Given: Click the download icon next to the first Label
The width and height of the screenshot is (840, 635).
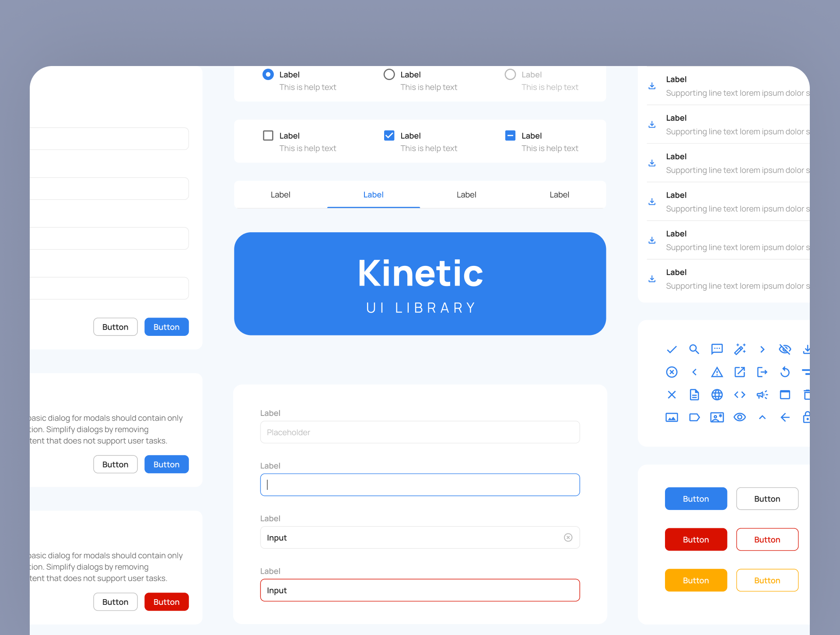Looking at the screenshot, I should [652, 86].
